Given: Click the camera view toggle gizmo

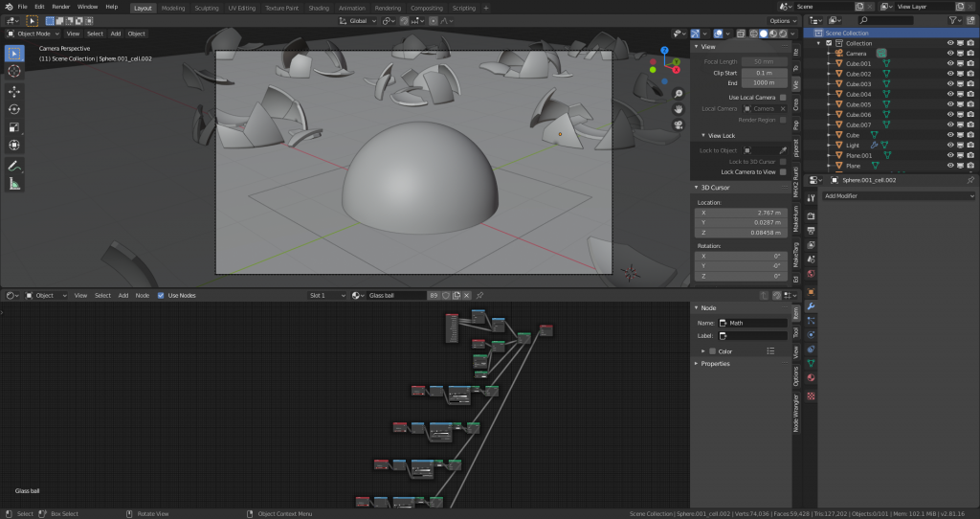Looking at the screenshot, I should coord(679,124).
